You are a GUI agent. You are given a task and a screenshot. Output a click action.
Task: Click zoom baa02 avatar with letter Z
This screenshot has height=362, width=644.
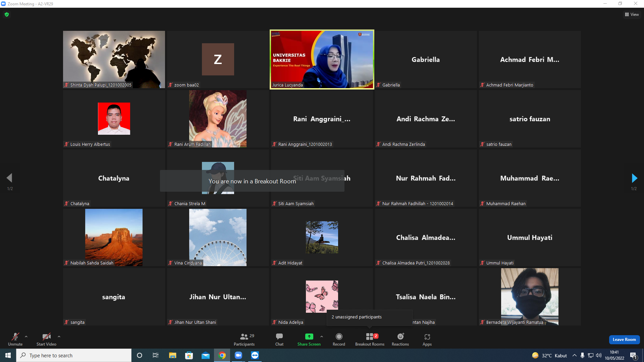click(218, 59)
